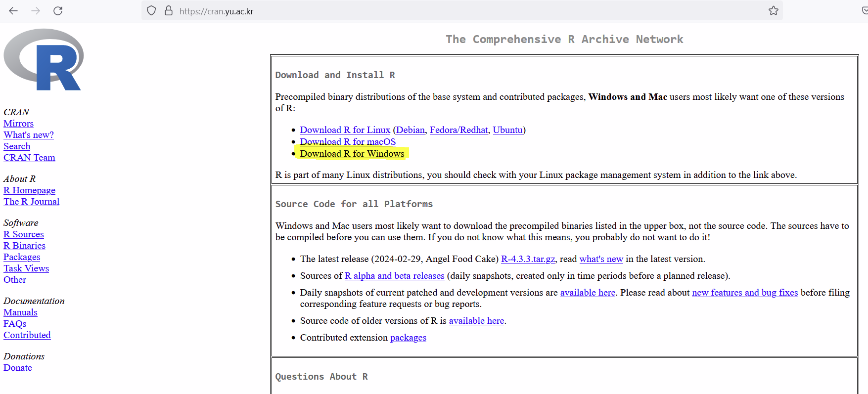Click the address bar URL field
Viewport: 868px width, 394px height.
[x=462, y=11]
